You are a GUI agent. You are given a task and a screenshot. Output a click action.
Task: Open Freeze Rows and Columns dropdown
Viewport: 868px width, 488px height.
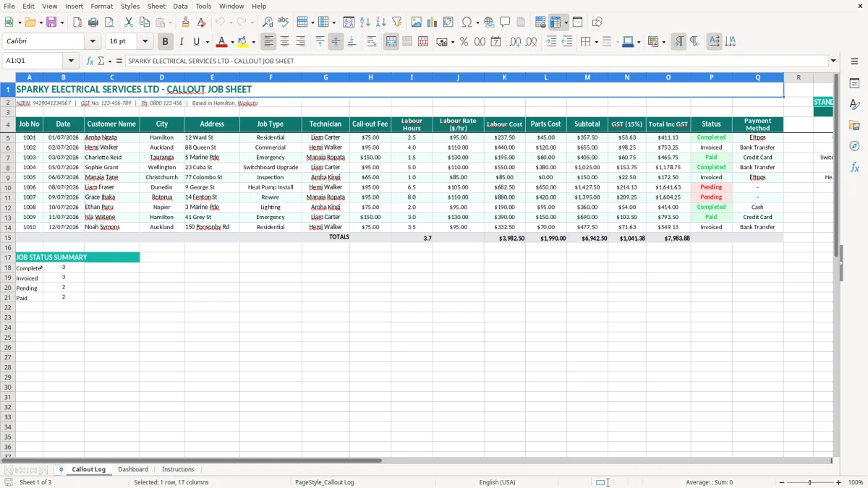pyautogui.click(x=566, y=22)
